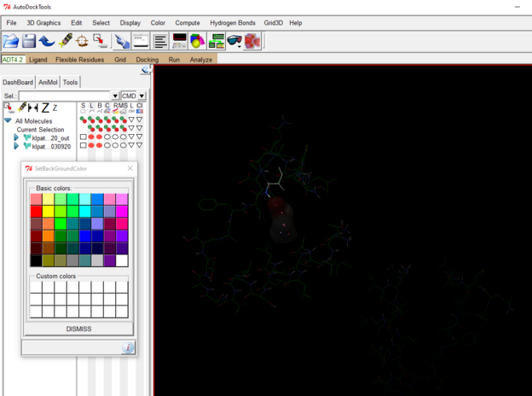This screenshot has height=396, width=532.
Task: Open the CMD dropdown menu
Action: coord(142,96)
